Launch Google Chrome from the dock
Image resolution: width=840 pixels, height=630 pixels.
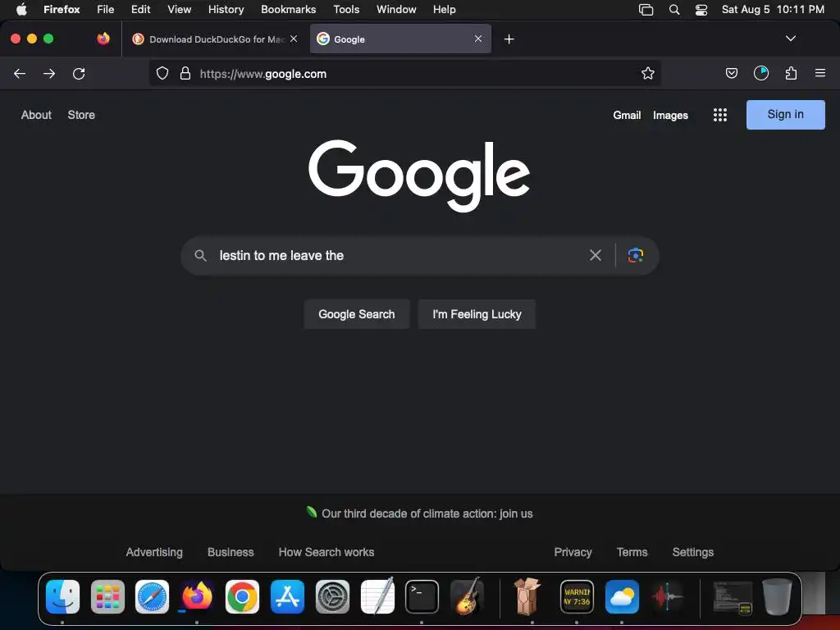(242, 596)
